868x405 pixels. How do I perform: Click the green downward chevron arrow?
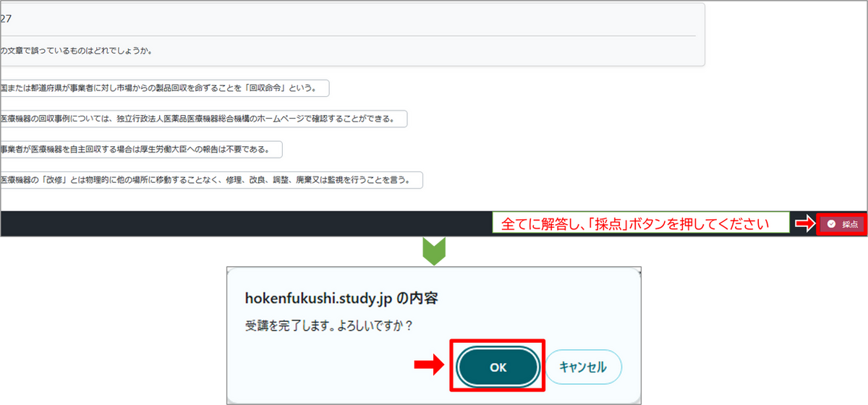coord(433,250)
